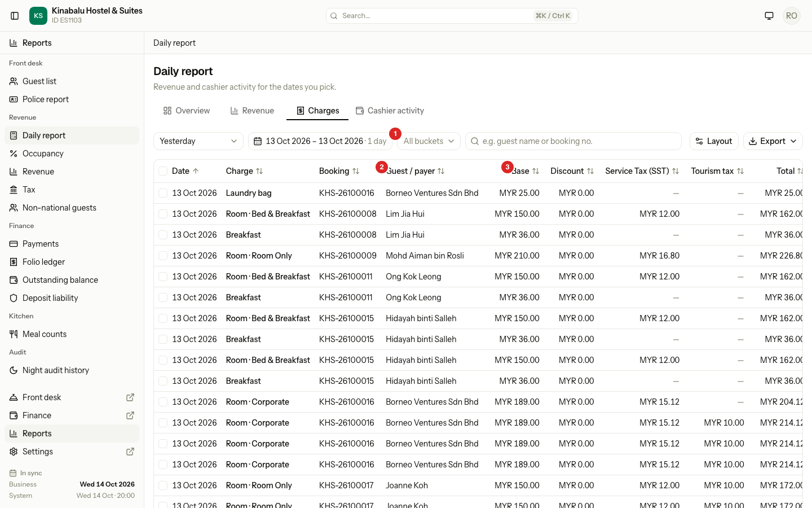Open the All buckets filter dropdown
812x508 pixels.
click(x=429, y=141)
